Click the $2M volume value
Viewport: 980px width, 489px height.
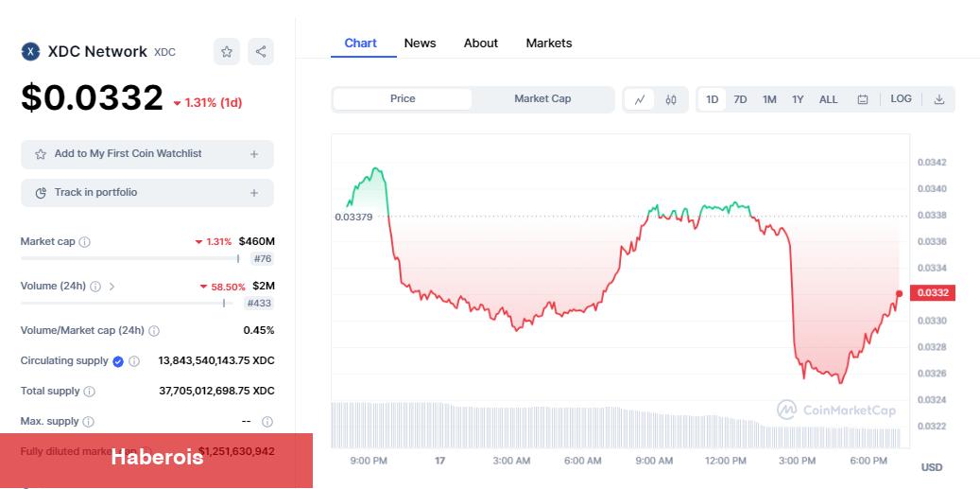263,286
